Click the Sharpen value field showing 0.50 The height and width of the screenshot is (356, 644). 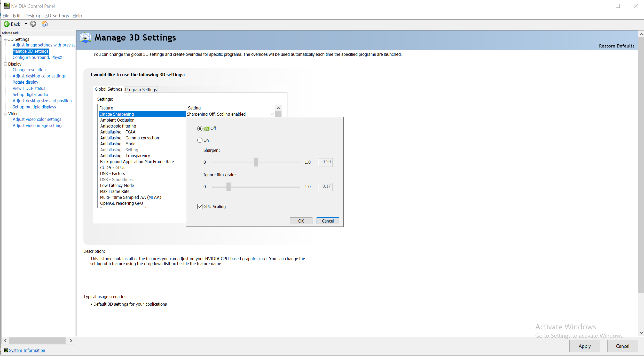[x=325, y=162]
